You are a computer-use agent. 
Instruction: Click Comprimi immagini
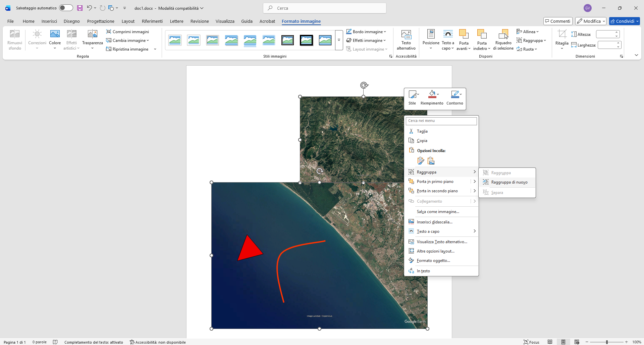(127, 31)
